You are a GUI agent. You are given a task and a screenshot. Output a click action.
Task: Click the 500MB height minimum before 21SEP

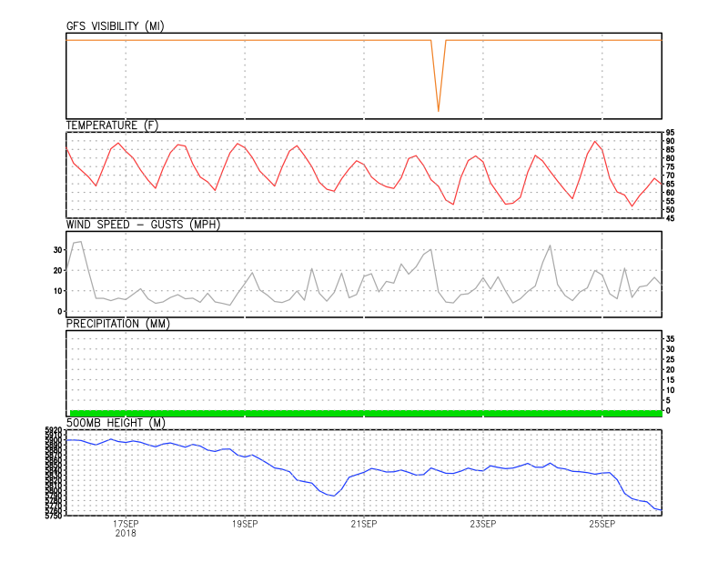coord(334,497)
